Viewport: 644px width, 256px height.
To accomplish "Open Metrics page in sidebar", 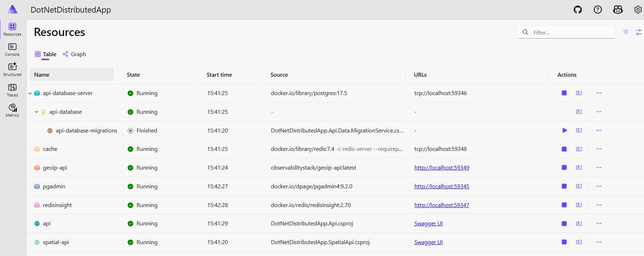I will 12,110.
